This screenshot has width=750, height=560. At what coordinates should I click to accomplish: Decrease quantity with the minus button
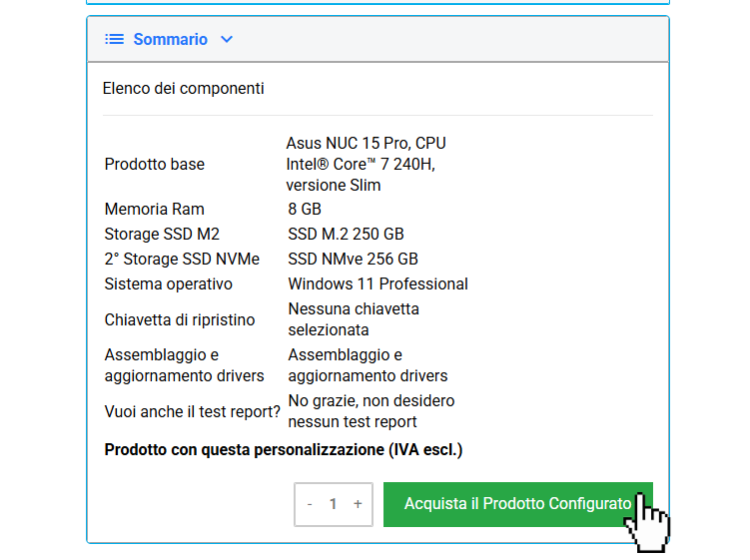click(x=310, y=504)
